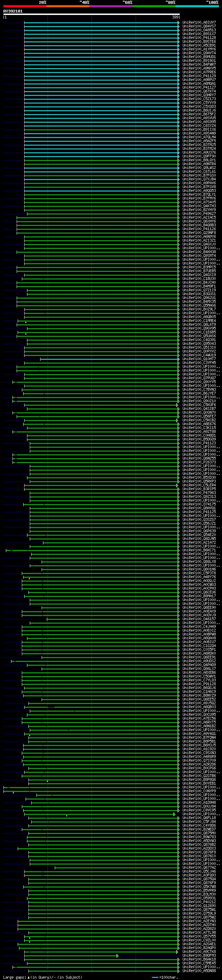Open hit UniRef100_A8IUV7

[199, 23]
